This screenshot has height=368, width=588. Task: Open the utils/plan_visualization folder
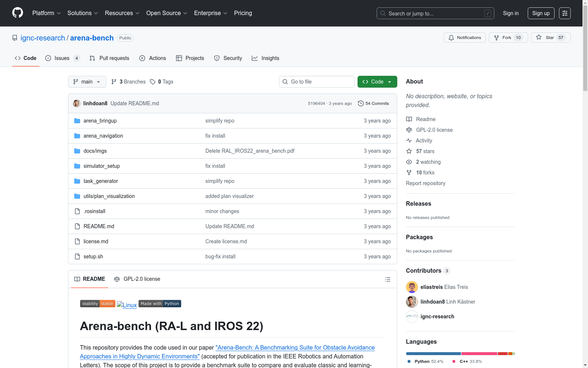(109, 196)
